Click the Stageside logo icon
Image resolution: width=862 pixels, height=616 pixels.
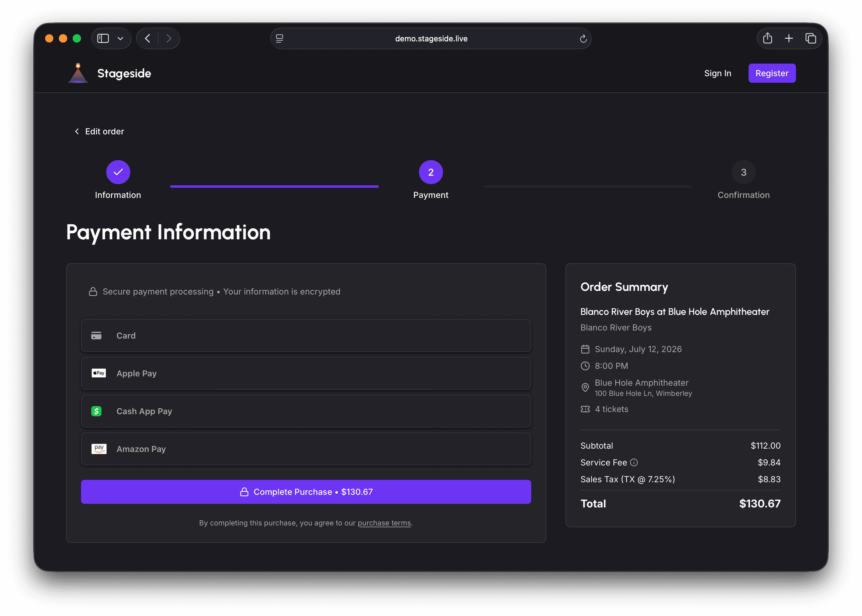tap(78, 73)
